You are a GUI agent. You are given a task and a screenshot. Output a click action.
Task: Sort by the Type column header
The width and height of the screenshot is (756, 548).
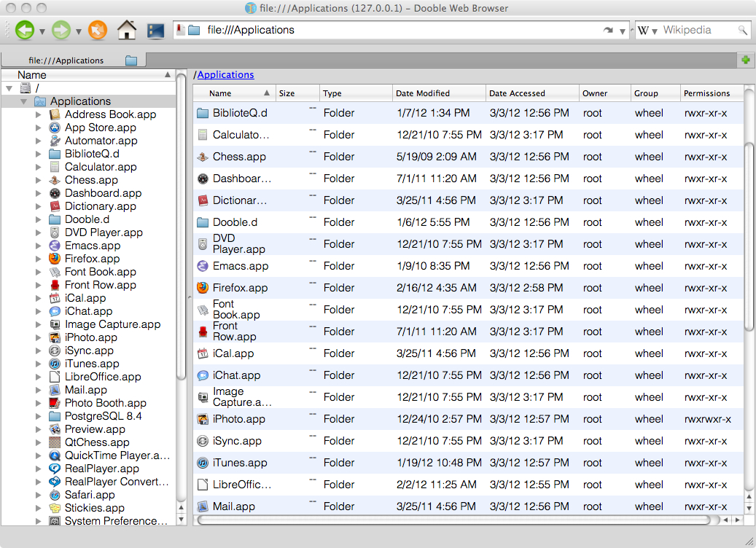356,93
